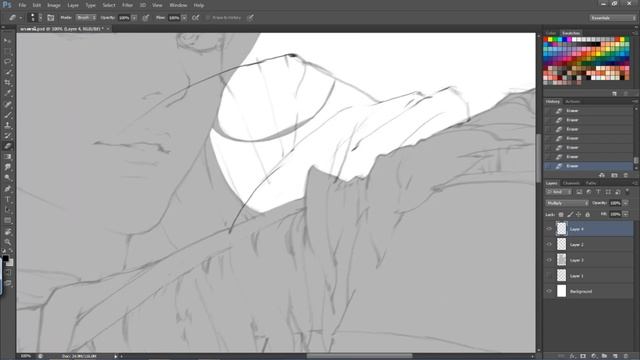Toggle Quick Mask mode

8,273
